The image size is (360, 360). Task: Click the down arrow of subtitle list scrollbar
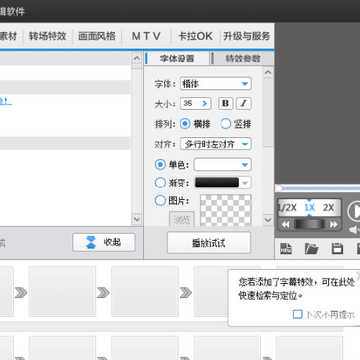(136, 219)
